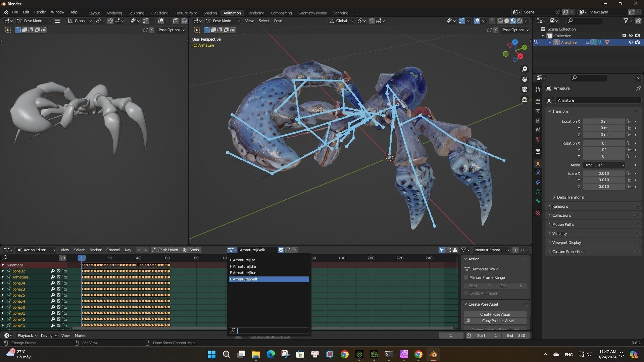Click the wrench modifier icon on bone34
This screenshot has height=362, width=644.
[x=53, y=283]
